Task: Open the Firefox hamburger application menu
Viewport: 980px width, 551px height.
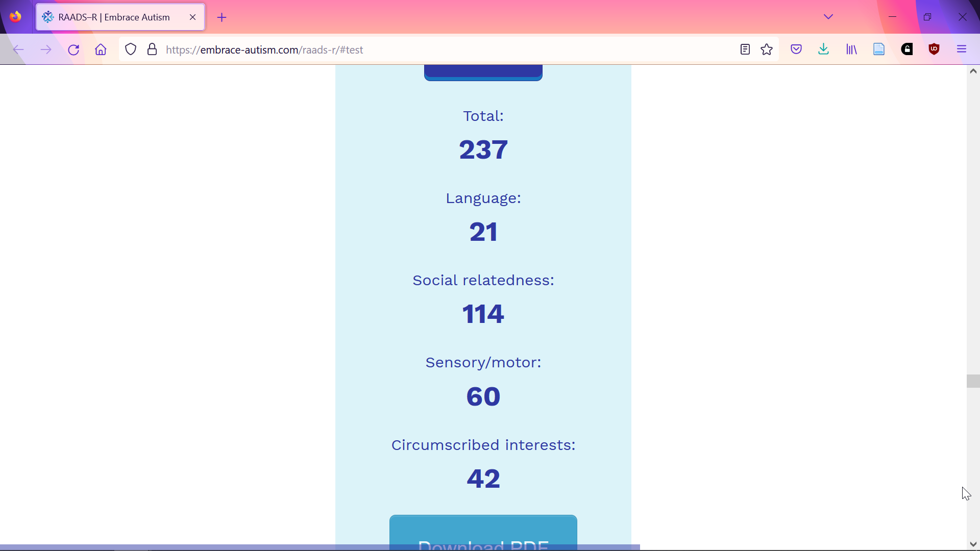Action: (962, 49)
